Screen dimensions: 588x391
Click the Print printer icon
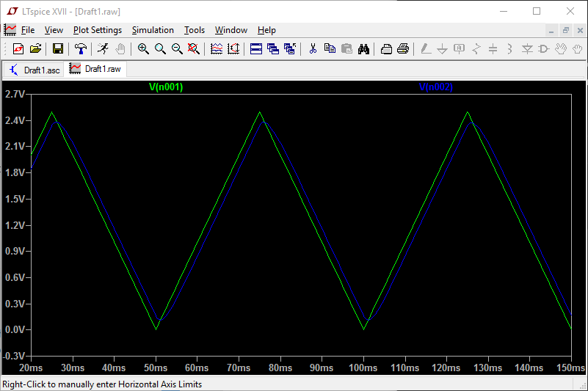403,49
